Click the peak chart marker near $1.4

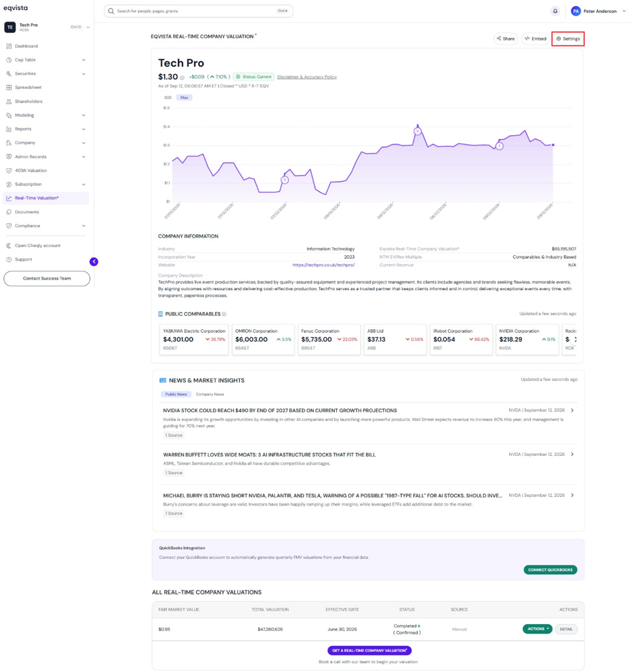click(x=418, y=131)
